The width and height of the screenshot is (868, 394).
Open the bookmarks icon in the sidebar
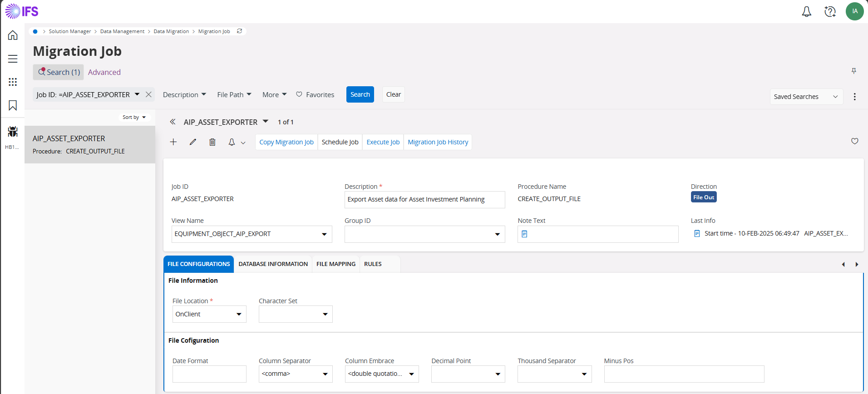click(x=13, y=105)
